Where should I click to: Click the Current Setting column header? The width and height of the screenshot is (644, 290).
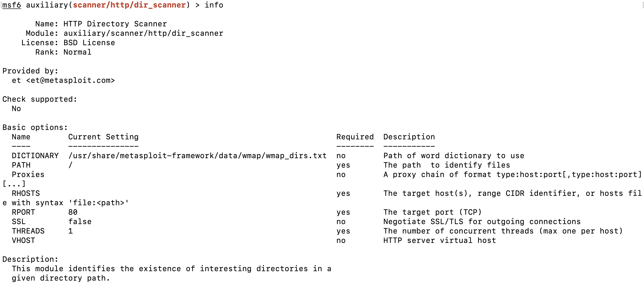[x=103, y=137]
